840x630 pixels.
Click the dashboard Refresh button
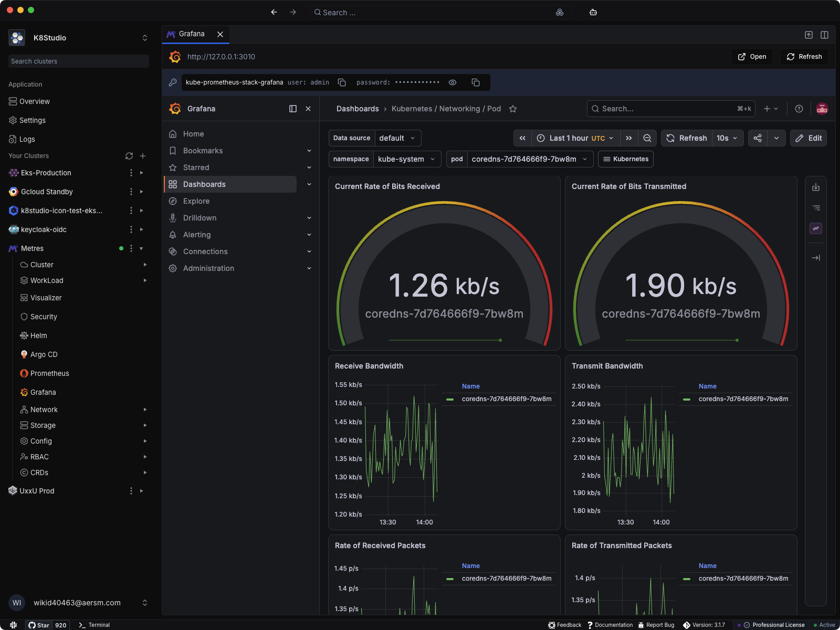[687, 138]
